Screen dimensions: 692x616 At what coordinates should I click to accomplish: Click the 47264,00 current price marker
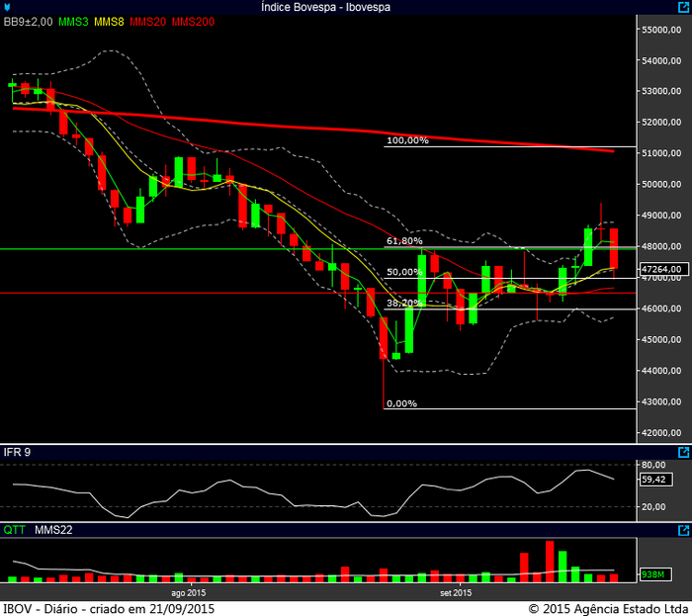pyautogui.click(x=661, y=268)
